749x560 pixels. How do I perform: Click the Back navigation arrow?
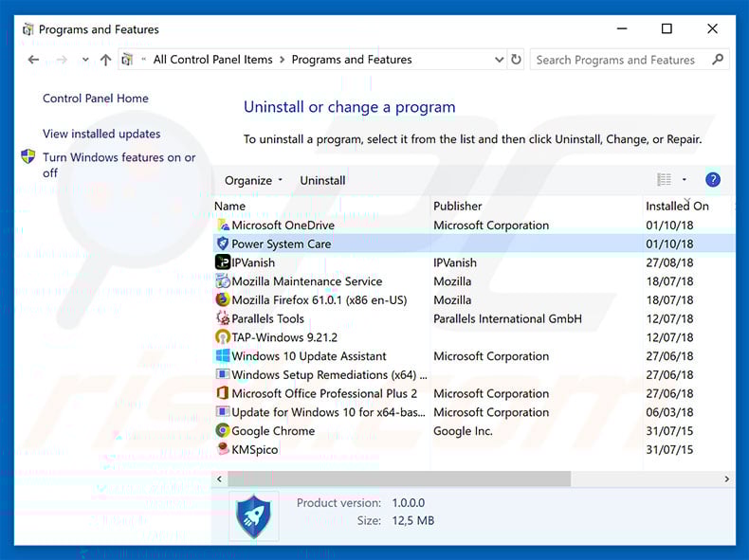[x=33, y=60]
